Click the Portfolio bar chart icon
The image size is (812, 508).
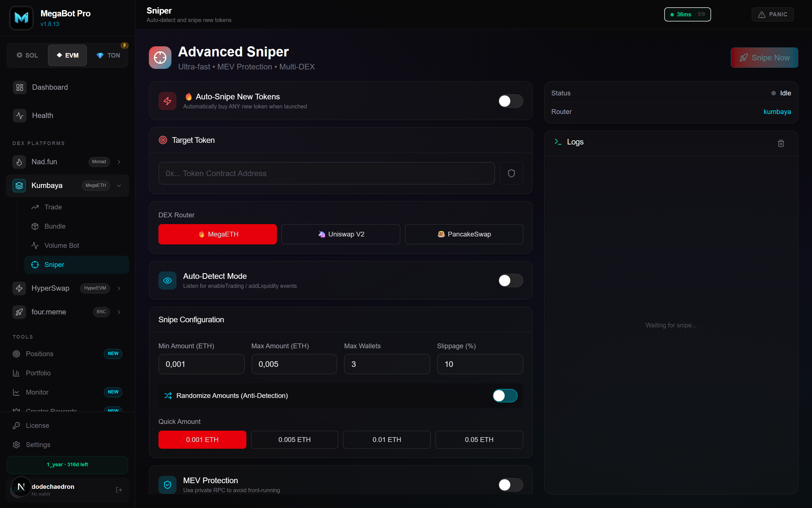click(x=16, y=373)
